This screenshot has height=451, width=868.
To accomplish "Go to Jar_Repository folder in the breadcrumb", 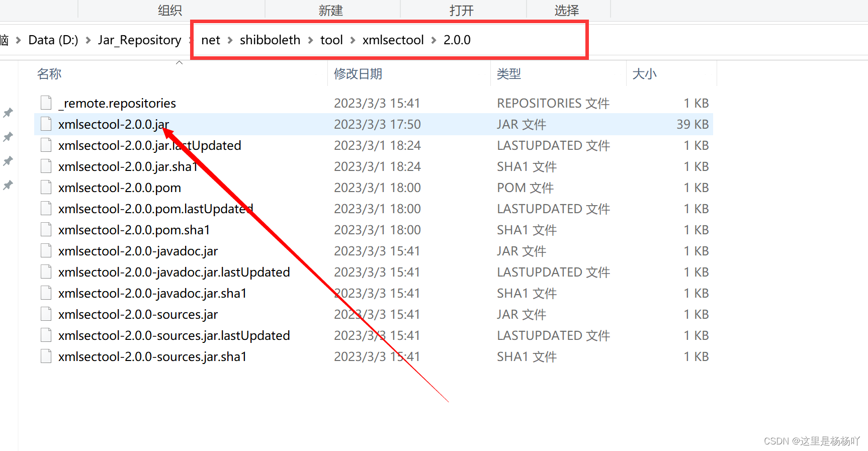I will (x=139, y=40).
